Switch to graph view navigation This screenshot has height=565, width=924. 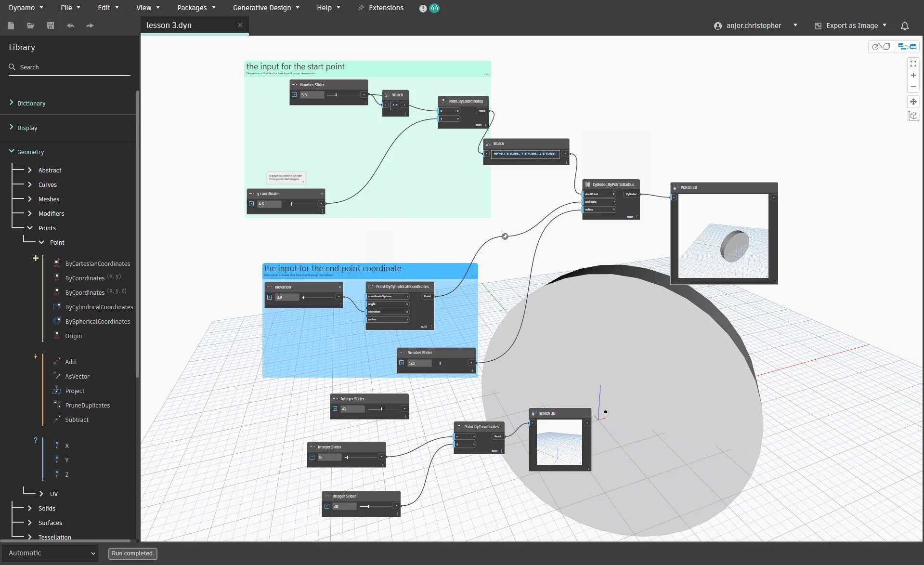coord(907,47)
